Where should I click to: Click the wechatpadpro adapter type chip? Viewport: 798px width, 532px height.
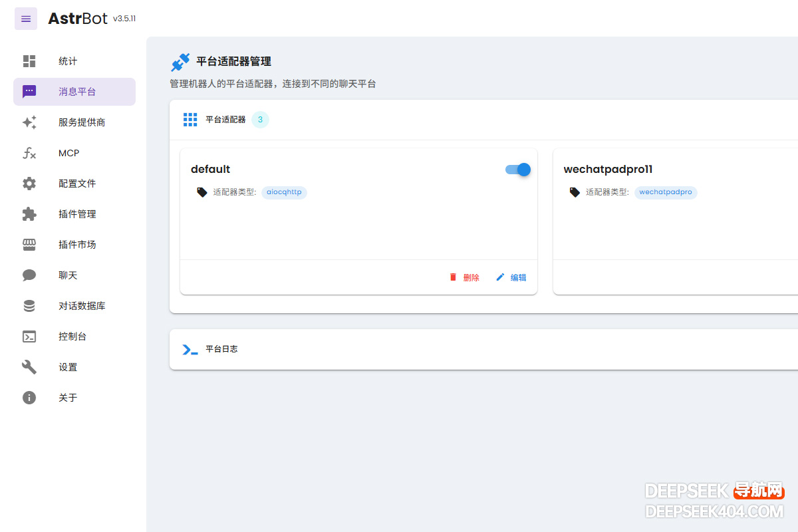tap(666, 192)
